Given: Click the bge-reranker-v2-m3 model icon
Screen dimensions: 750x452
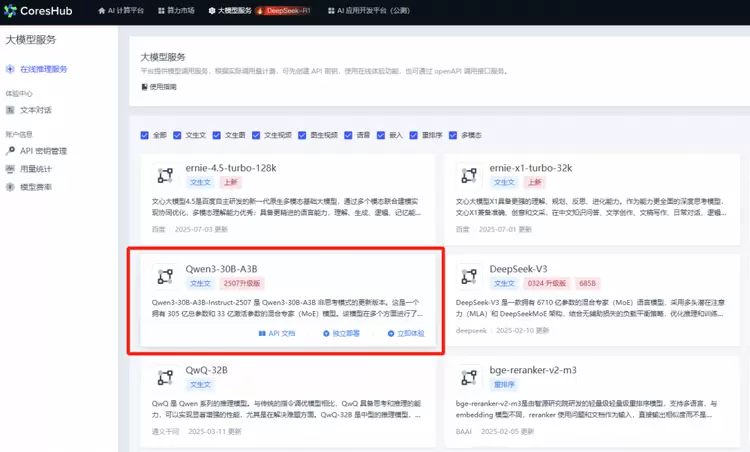Looking at the screenshot, I should (465, 376).
